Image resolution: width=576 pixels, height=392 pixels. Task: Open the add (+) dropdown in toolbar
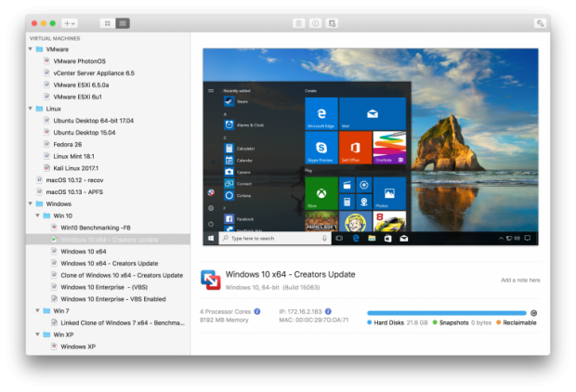[x=69, y=23]
